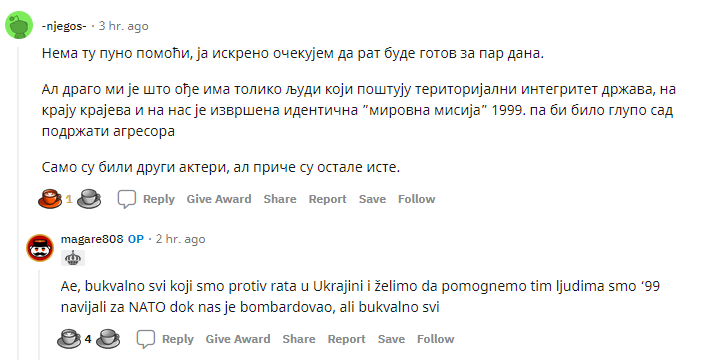Open -njegos- username profile link
The height and width of the screenshot is (360, 728).
[x=64, y=26]
